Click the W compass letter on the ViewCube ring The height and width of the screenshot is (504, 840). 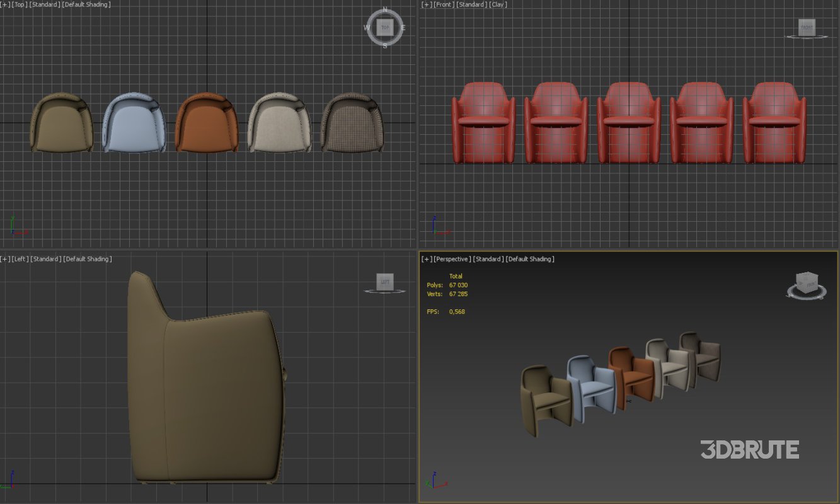click(x=368, y=28)
